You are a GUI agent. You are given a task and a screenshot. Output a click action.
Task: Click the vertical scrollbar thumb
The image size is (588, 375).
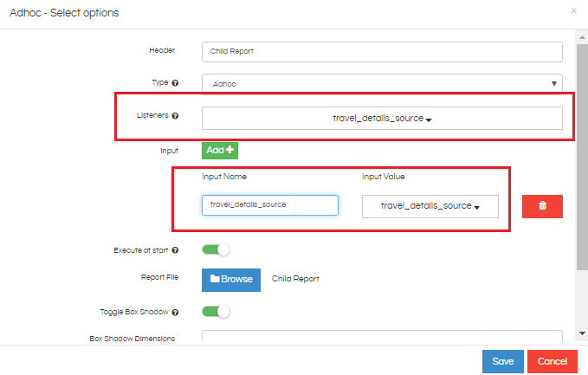tap(582, 157)
